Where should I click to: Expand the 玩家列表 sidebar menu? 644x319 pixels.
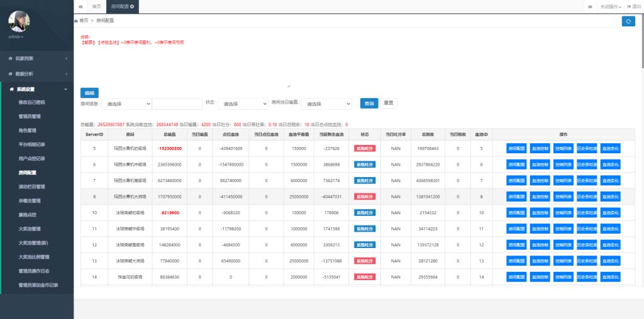[36, 58]
